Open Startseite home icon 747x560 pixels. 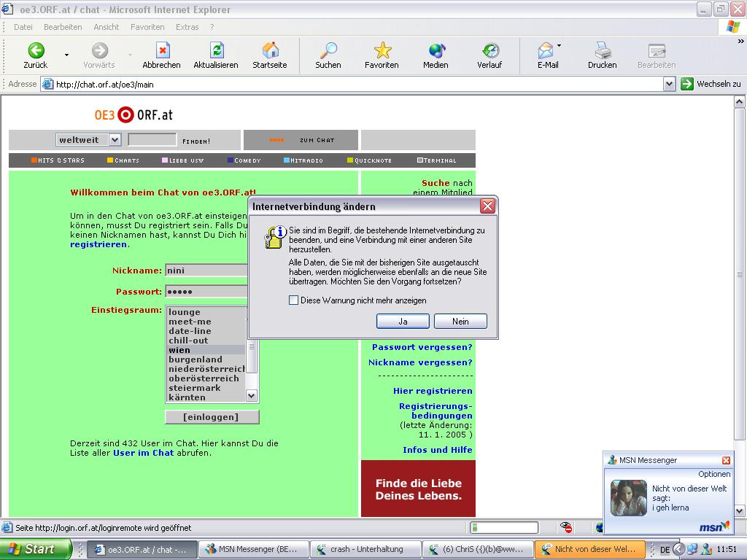[x=270, y=55]
